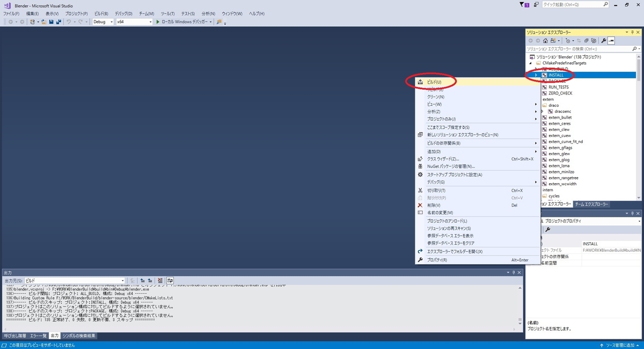Screen dimensions: 644x349
Task: Collapse the CMakePredefinedTargets folder
Action: click(x=531, y=63)
